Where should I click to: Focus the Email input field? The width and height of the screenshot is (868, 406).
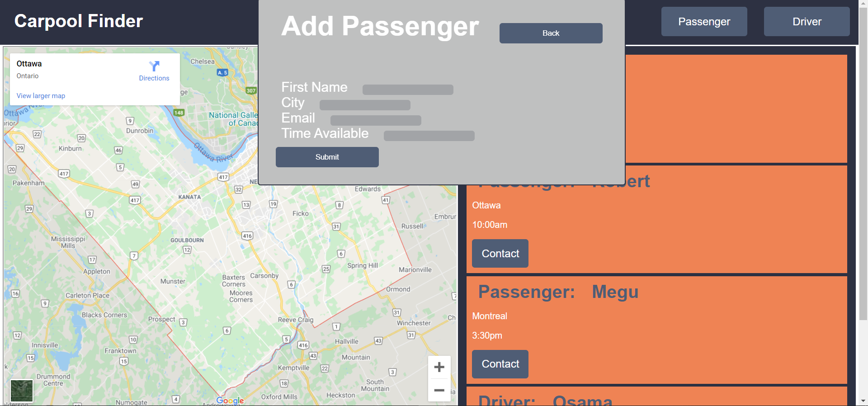pos(376,120)
